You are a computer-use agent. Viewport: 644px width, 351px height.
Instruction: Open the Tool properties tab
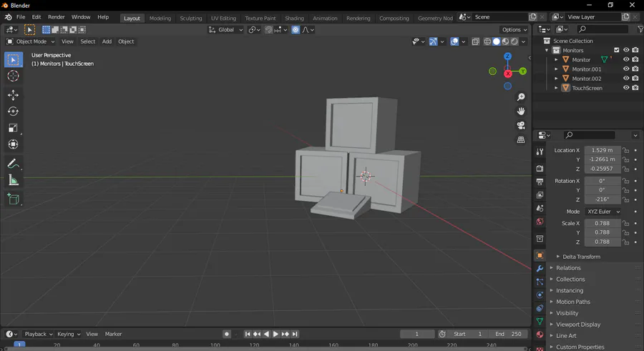point(540,152)
